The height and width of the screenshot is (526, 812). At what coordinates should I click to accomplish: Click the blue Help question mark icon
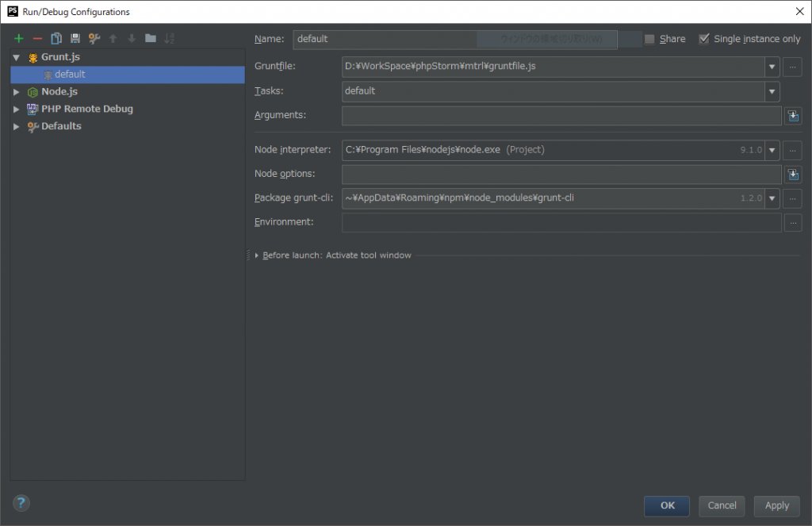pyautogui.click(x=21, y=503)
